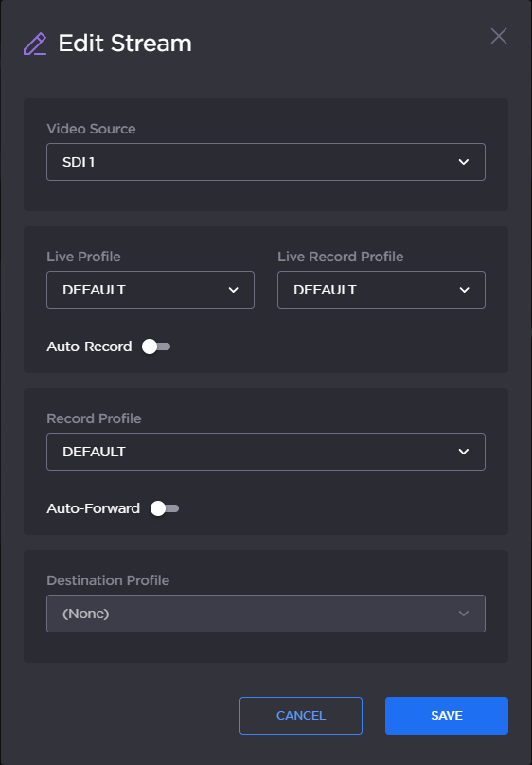Open the Live Record Profile DEFAULT selector
The image size is (532, 765).
[381, 290]
